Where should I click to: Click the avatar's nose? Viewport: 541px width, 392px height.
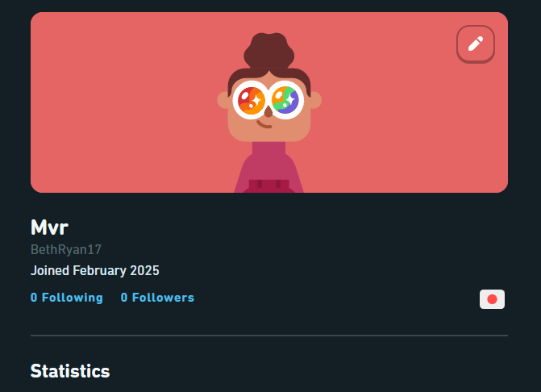[268, 113]
